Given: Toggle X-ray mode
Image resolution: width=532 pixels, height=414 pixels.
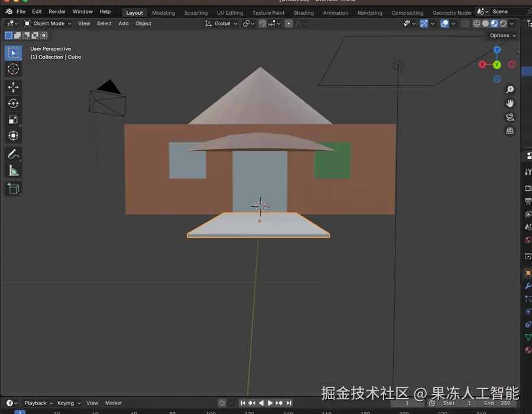Looking at the screenshot, I should [x=465, y=24].
